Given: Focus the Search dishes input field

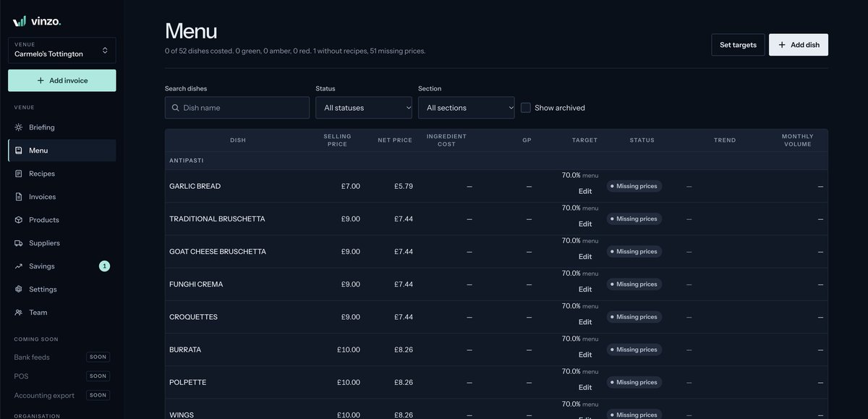Looking at the screenshot, I should click(237, 108).
